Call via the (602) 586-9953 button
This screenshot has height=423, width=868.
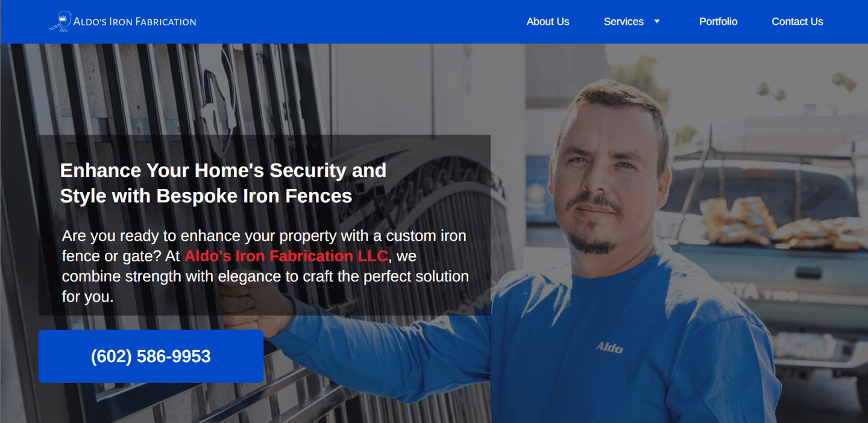coord(151,356)
